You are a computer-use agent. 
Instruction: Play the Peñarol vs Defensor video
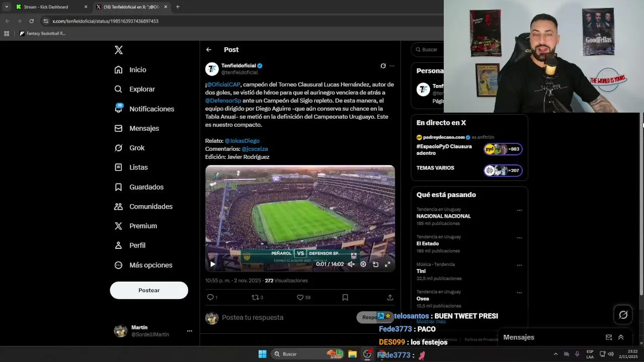pos(213,264)
